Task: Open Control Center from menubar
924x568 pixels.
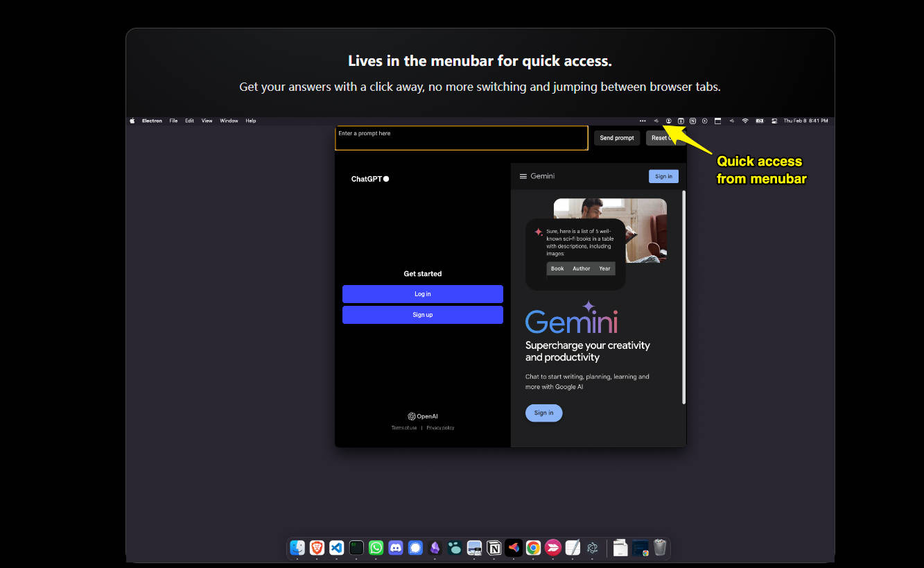Action: (774, 121)
